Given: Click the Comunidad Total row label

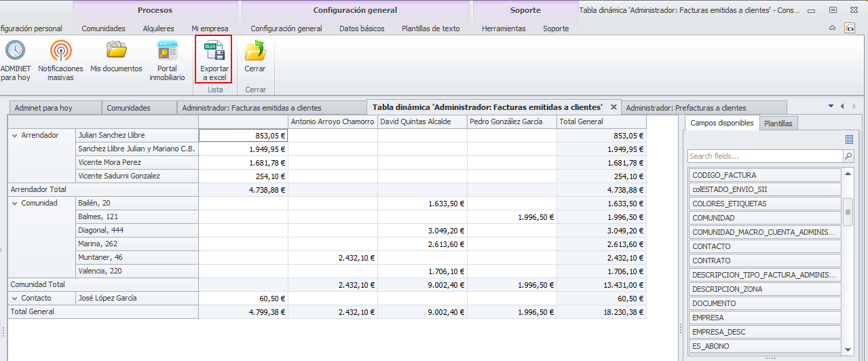Looking at the screenshot, I should pos(102,285).
